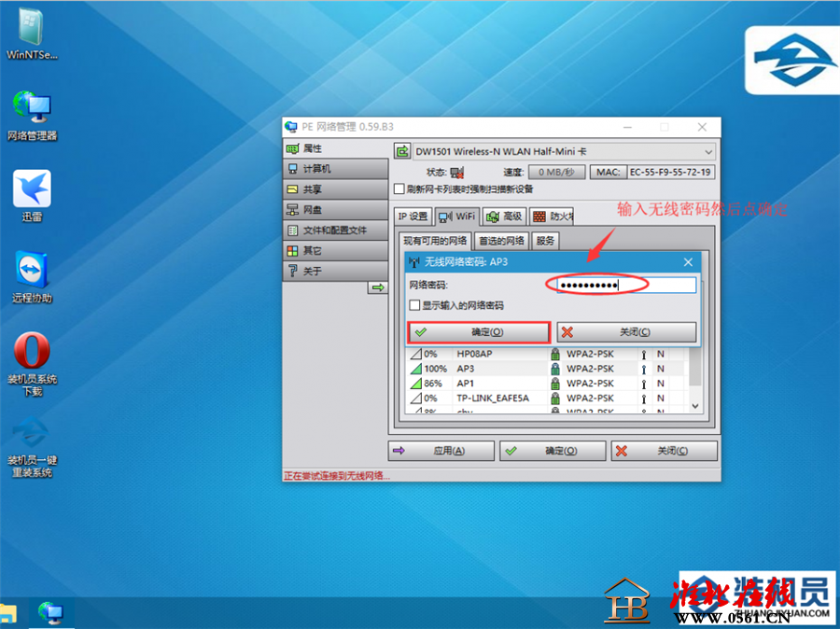Click the status bar message 正在尝试连接到无线网络

(336, 476)
